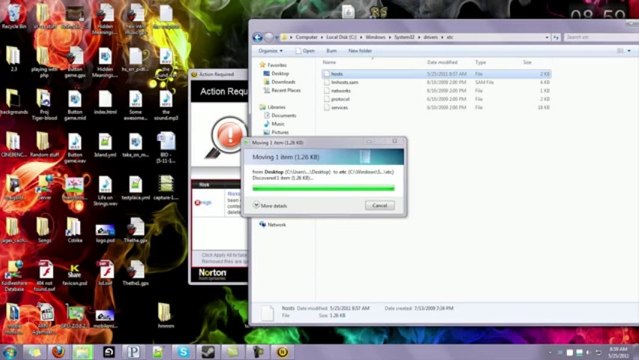
Task: Sort by the Type column header
Action: click(480, 62)
